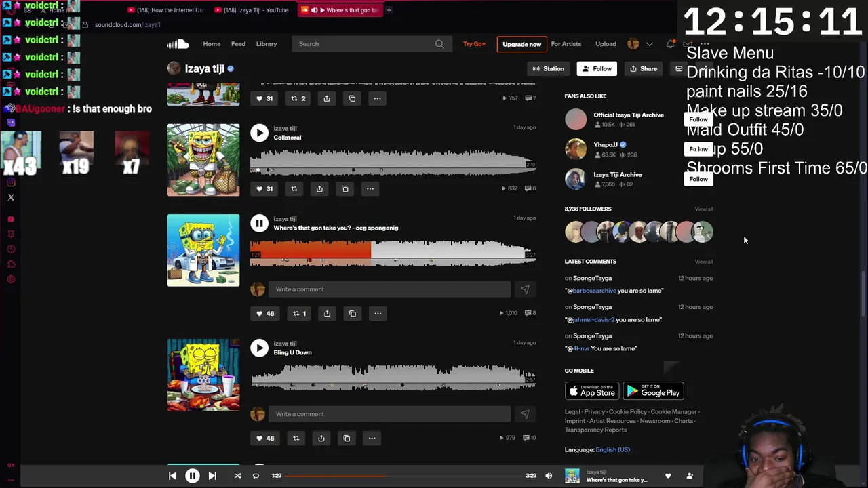The height and width of the screenshot is (488, 868).
Task: Follow izaya tiji with header button
Action: click(597, 68)
